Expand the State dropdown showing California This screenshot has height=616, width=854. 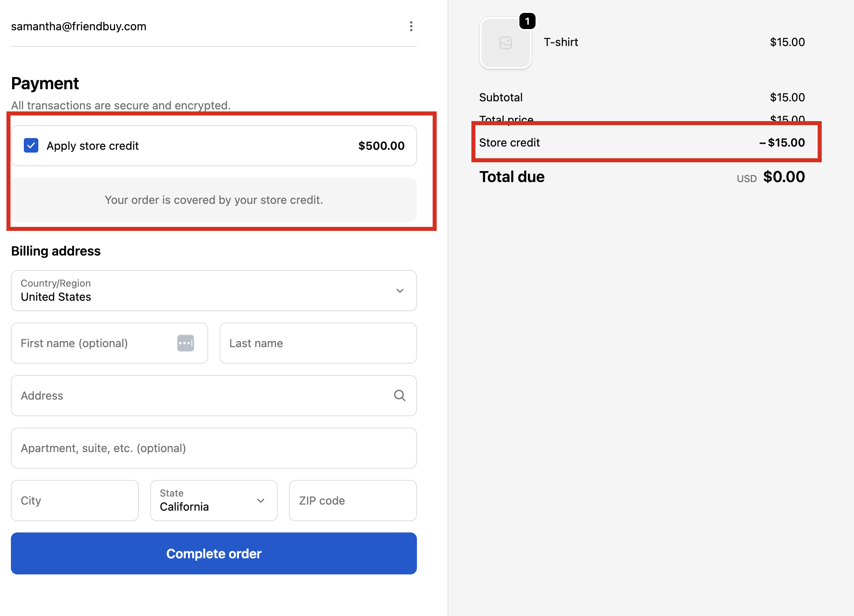(x=213, y=501)
